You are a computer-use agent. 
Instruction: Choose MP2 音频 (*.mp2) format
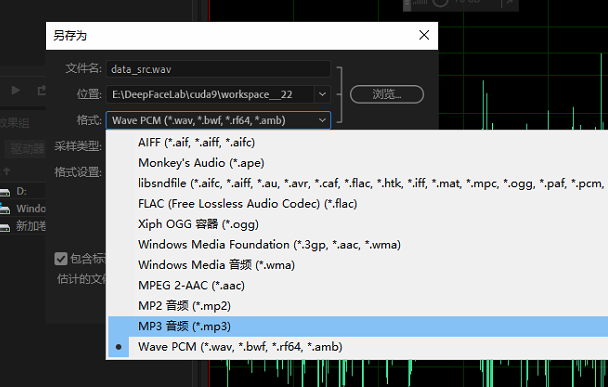click(358, 306)
